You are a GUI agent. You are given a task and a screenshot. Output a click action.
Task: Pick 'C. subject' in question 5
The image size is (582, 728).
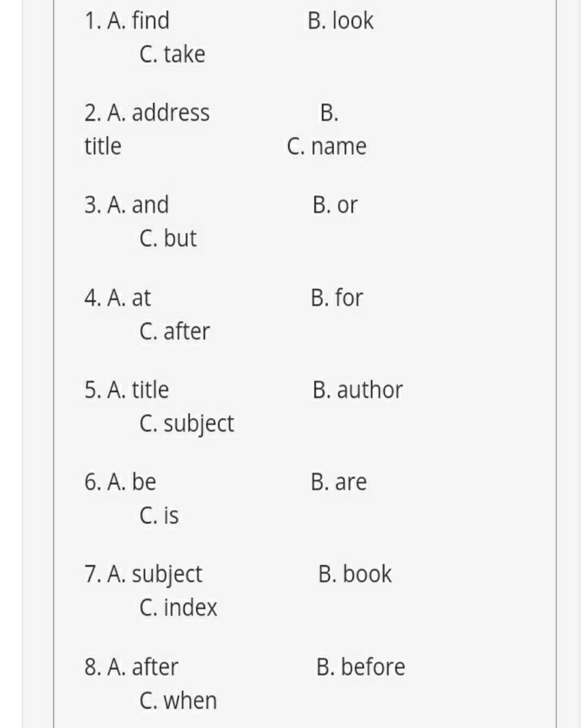pos(186,424)
